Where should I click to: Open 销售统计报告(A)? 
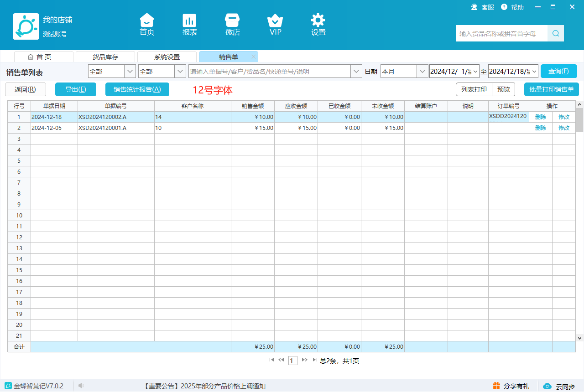click(137, 89)
